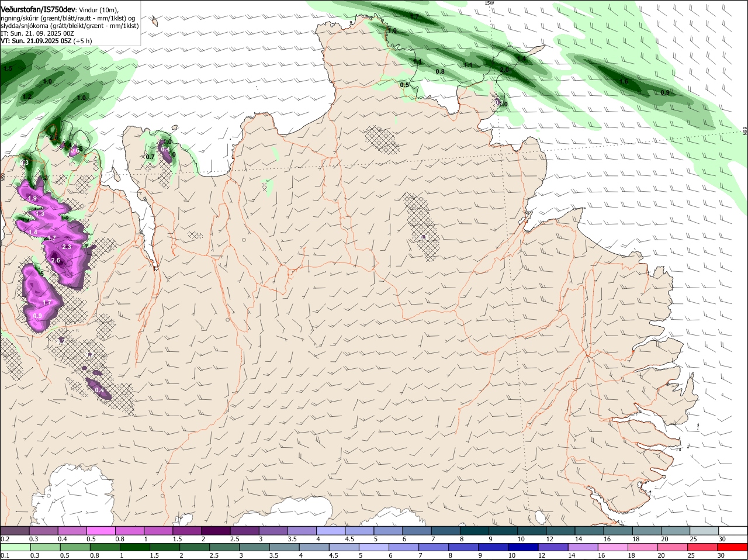Click the black '0.7' rain value on the map
748x560 pixels.
(x=150, y=157)
